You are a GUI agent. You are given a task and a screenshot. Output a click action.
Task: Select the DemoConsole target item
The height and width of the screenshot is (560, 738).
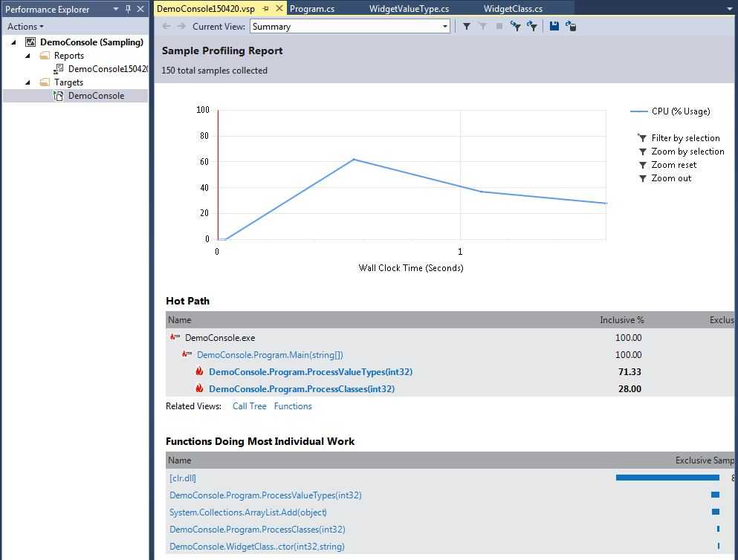click(96, 96)
